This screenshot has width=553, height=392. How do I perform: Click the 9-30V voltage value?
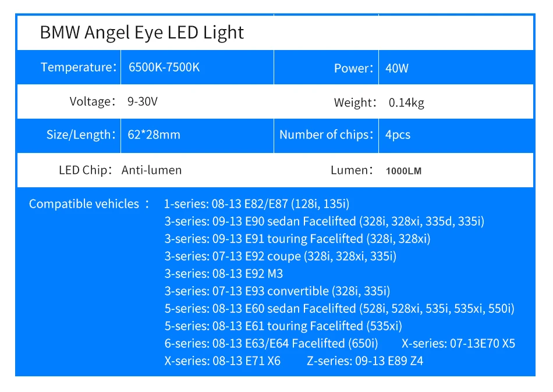tap(142, 102)
